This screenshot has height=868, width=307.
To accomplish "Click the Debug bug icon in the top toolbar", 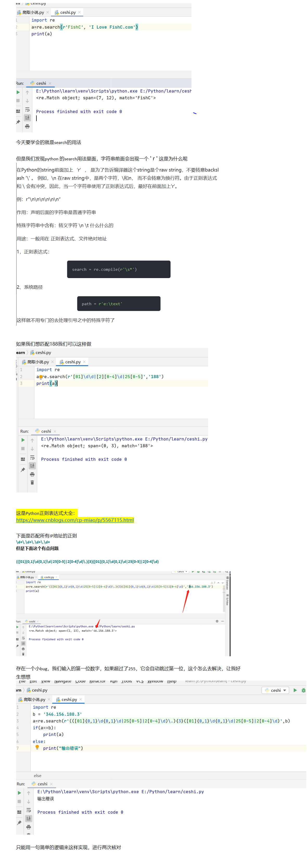I will [303, 690].
